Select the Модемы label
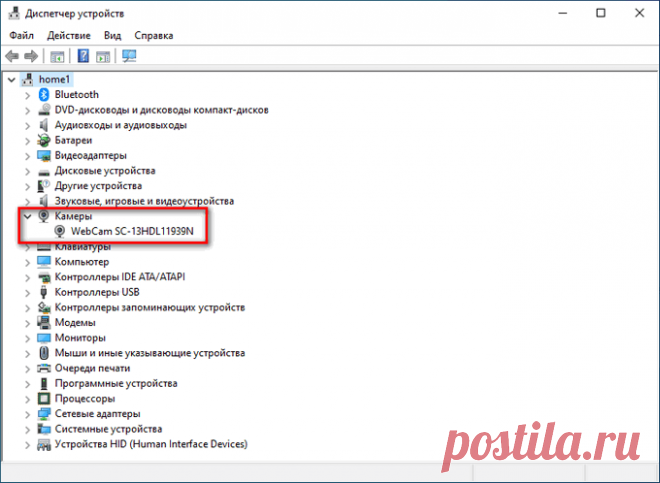The image size is (660, 483). tap(75, 323)
